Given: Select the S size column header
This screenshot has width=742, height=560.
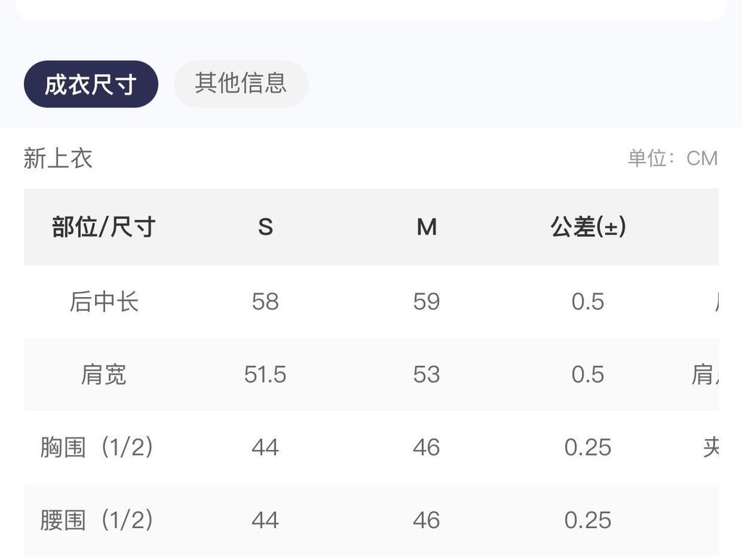Looking at the screenshot, I should coord(265,227).
